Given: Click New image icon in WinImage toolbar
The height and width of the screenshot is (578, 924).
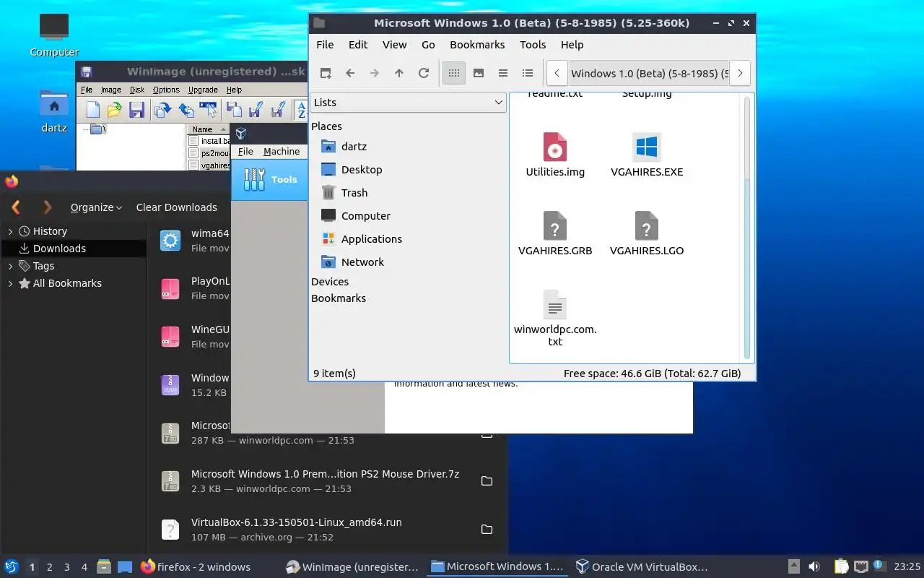Looking at the screenshot, I should [x=93, y=110].
